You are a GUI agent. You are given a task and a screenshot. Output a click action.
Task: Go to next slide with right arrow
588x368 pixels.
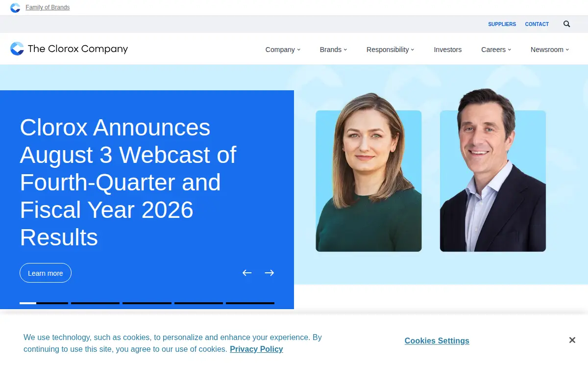tap(269, 273)
